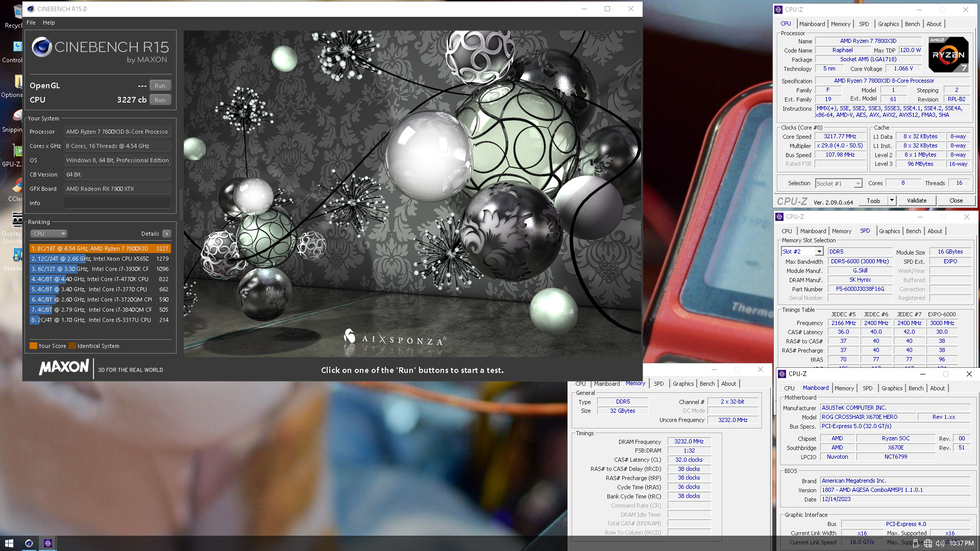Image resolution: width=980 pixels, height=551 pixels.
Task: Click the CPU-Z icon in the Mainboard window title bar
Action: [782, 374]
